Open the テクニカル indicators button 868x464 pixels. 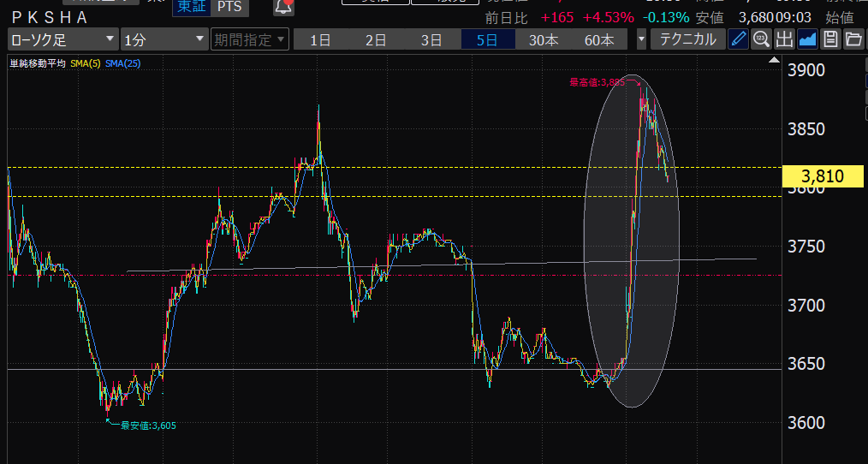click(687, 39)
